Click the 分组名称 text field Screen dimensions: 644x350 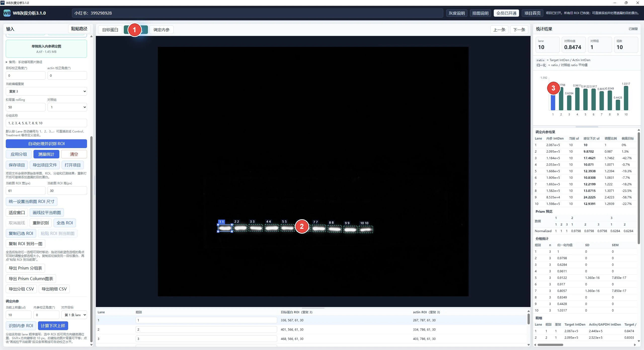click(46, 123)
